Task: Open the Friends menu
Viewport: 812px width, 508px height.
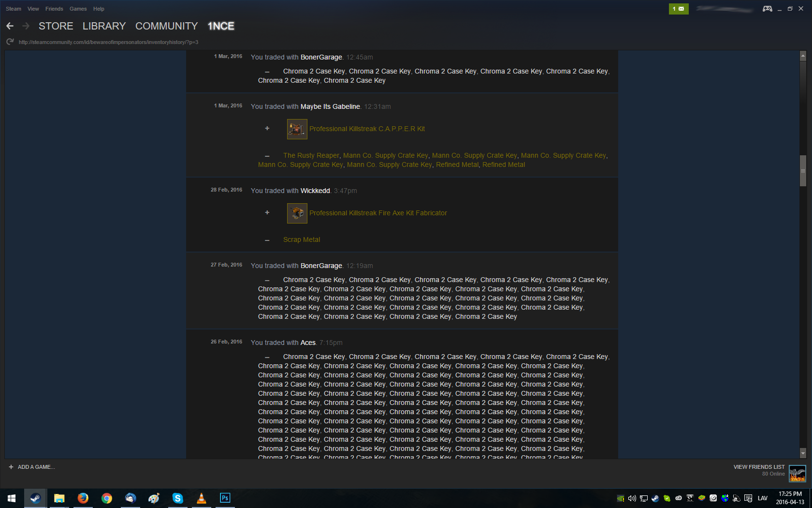Action: coord(54,9)
